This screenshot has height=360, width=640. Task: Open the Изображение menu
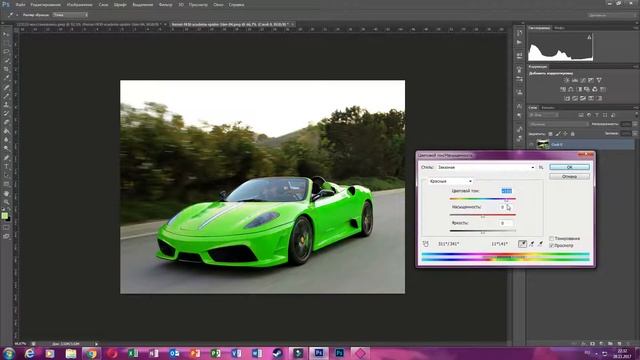click(80, 5)
